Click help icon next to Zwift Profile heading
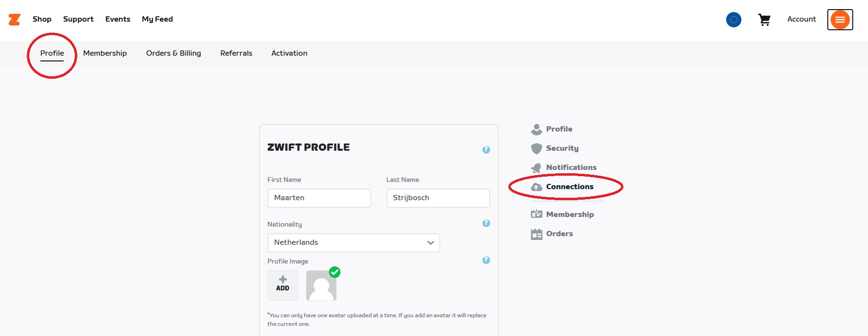Image resolution: width=868 pixels, height=336 pixels. coord(486,150)
